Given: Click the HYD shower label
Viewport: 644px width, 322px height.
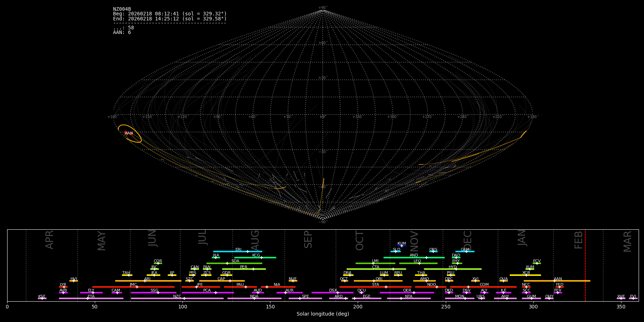Looking at the screenshot, I should point(453,267).
